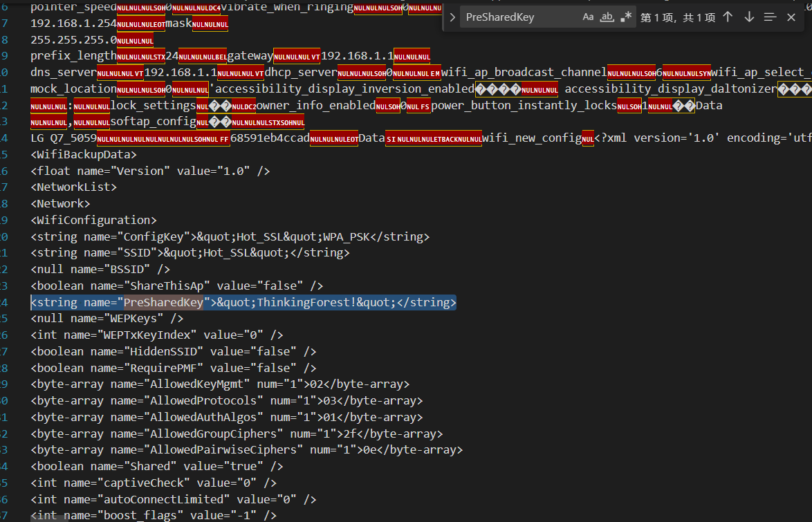Click the AllowedGroupCiphers byte-array line
This screenshot has height=522, width=812.
pyautogui.click(x=237, y=434)
